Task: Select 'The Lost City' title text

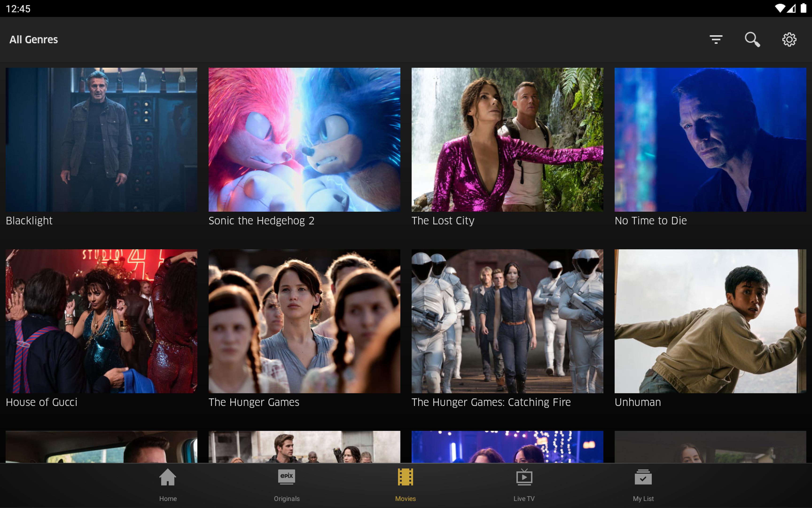Action: (443, 221)
